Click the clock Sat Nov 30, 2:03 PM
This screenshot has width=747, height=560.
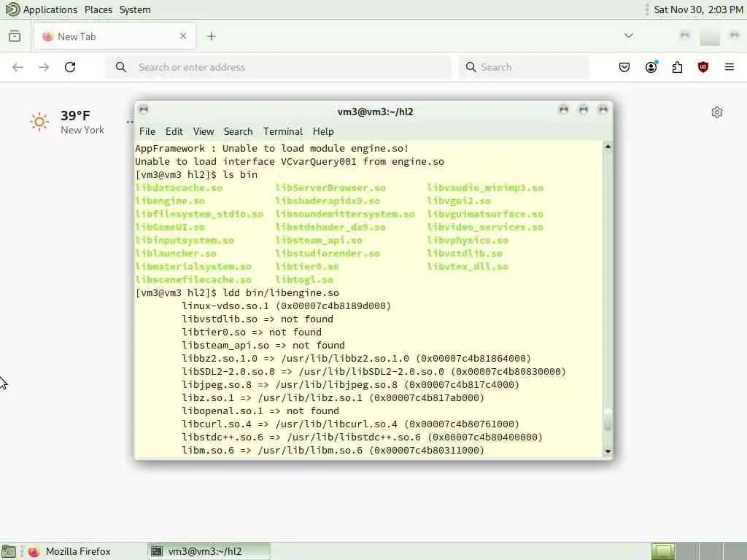(698, 9)
